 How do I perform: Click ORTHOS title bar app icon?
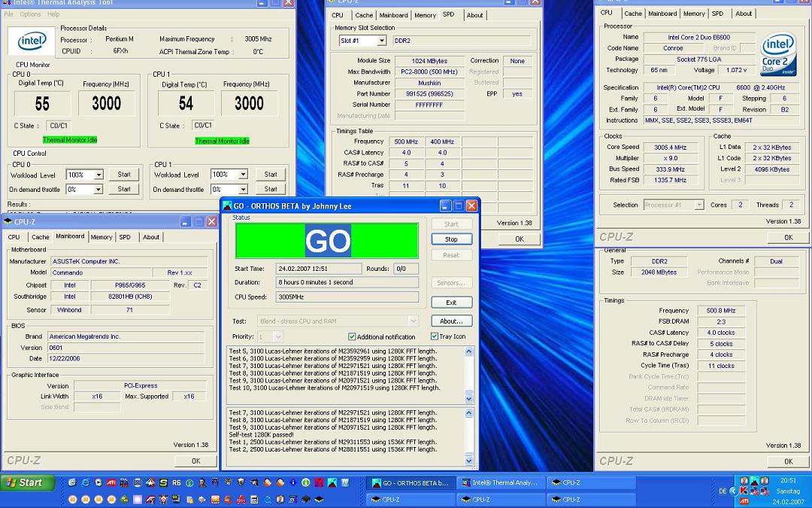point(227,205)
